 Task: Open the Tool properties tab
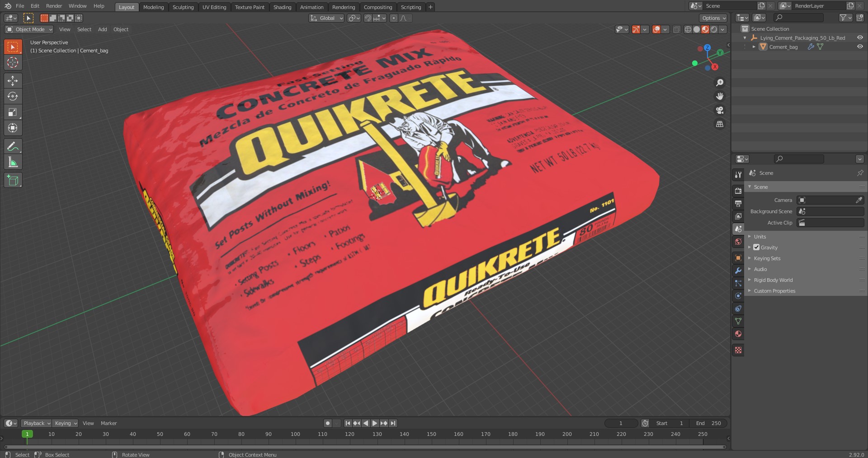point(738,175)
